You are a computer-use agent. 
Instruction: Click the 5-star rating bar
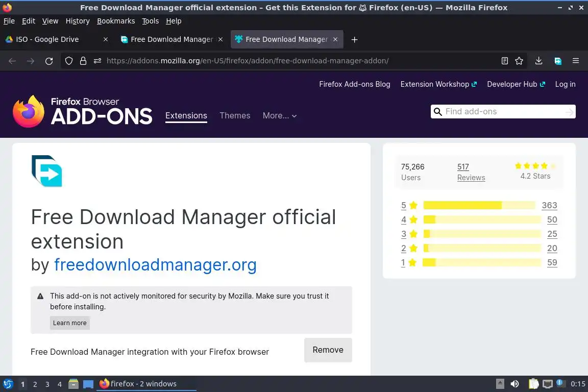(x=479, y=205)
